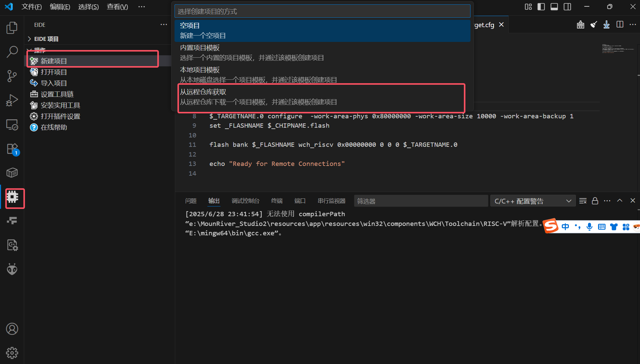Open the Run and Debug view

coord(12,100)
